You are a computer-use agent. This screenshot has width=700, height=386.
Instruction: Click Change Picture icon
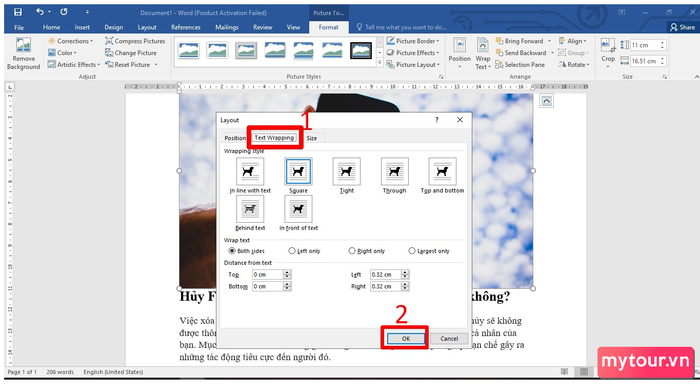point(131,53)
